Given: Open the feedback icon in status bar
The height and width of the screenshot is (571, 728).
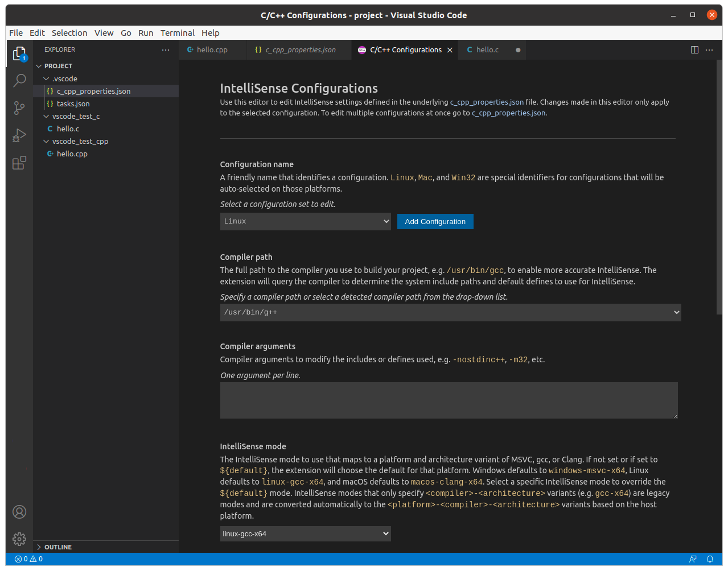Looking at the screenshot, I should (x=693, y=559).
